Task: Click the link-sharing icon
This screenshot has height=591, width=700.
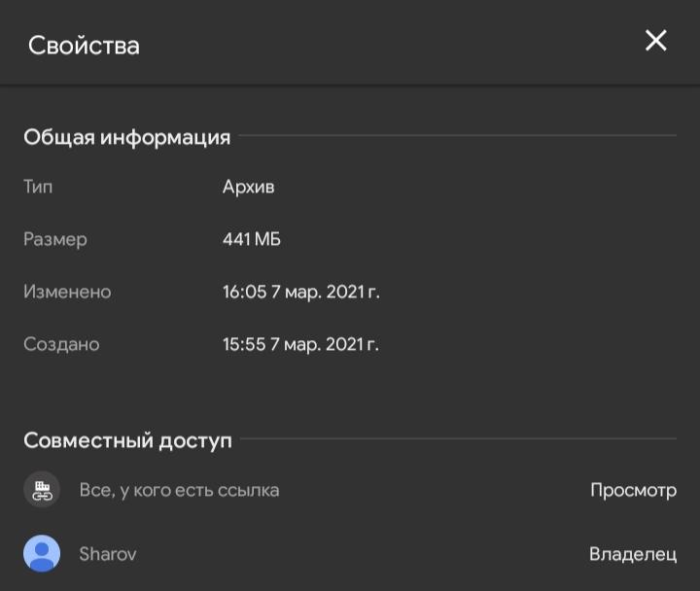Action: point(42,490)
